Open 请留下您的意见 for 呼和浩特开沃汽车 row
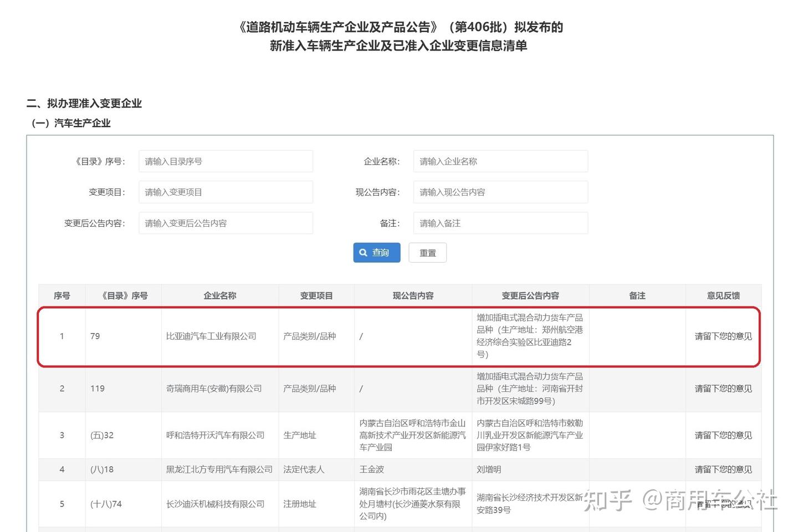The width and height of the screenshot is (798, 532). coord(723,435)
